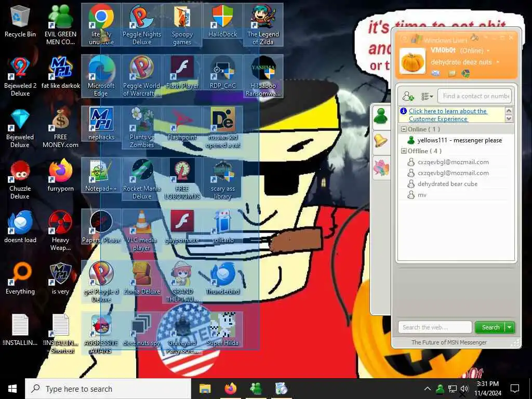Select the green contacts tab in Messenger sidebar
This screenshot has height=399, width=532.
tap(381, 117)
